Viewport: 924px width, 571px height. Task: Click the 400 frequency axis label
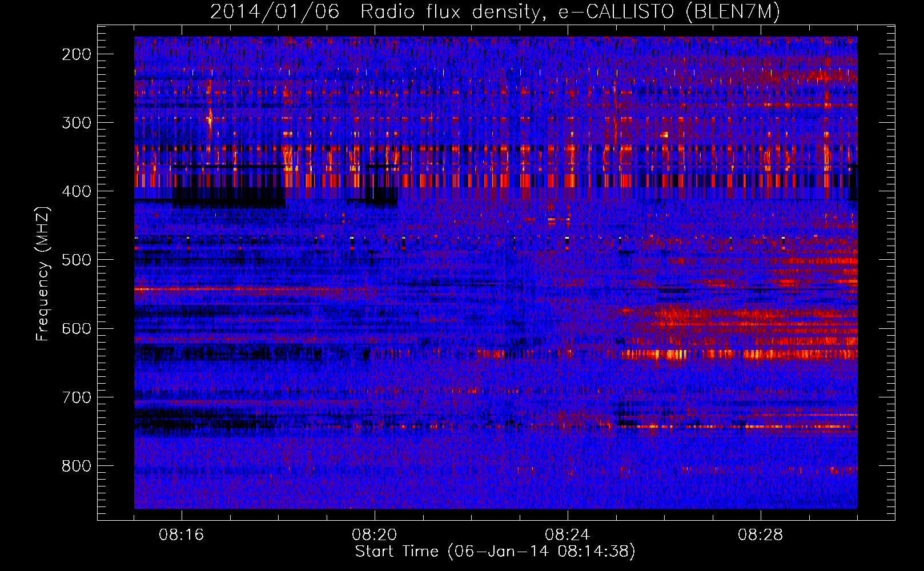[x=77, y=191]
